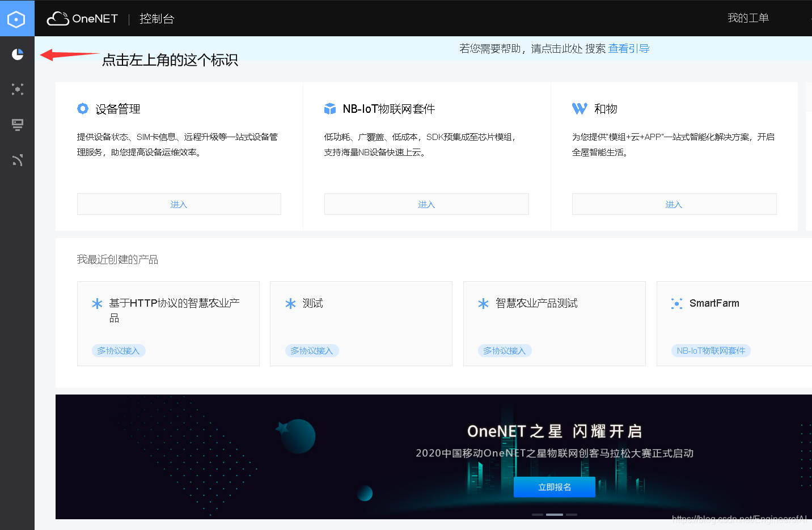
Task: Select the pie chart icon in sidebar
Action: (x=17, y=54)
